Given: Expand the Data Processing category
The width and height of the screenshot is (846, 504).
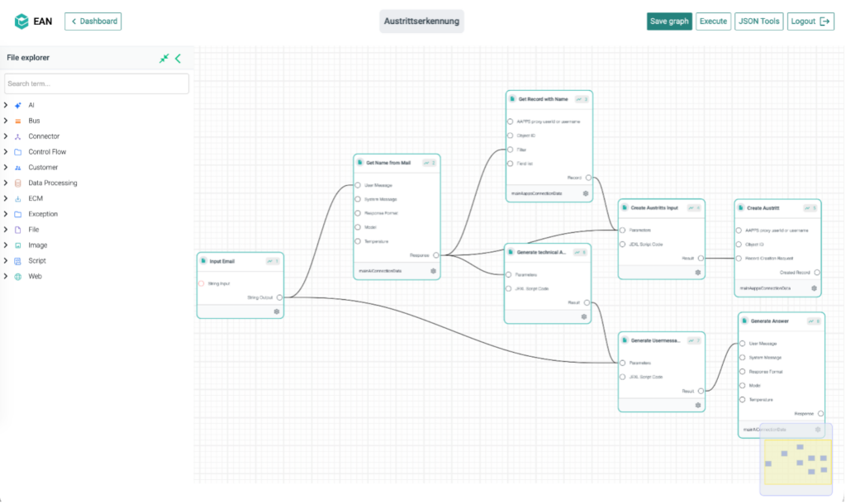Looking at the screenshot, I should [x=6, y=183].
